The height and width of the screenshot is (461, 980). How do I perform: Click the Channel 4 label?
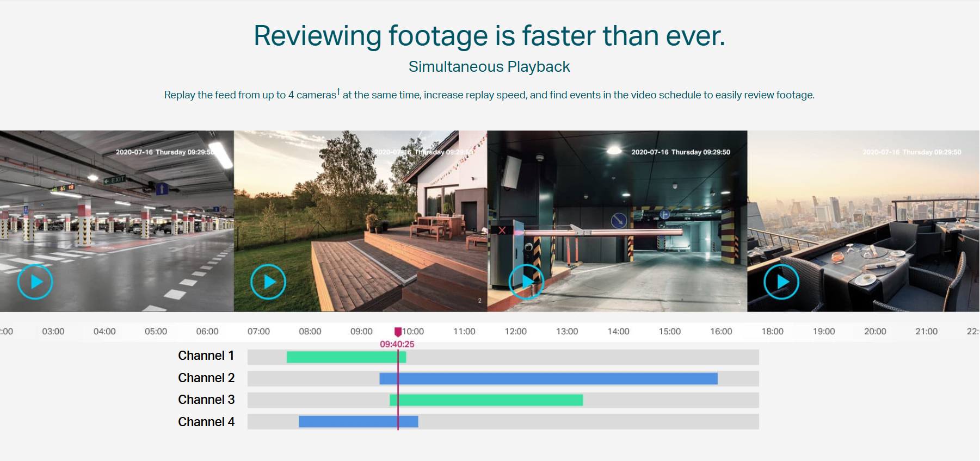(206, 422)
